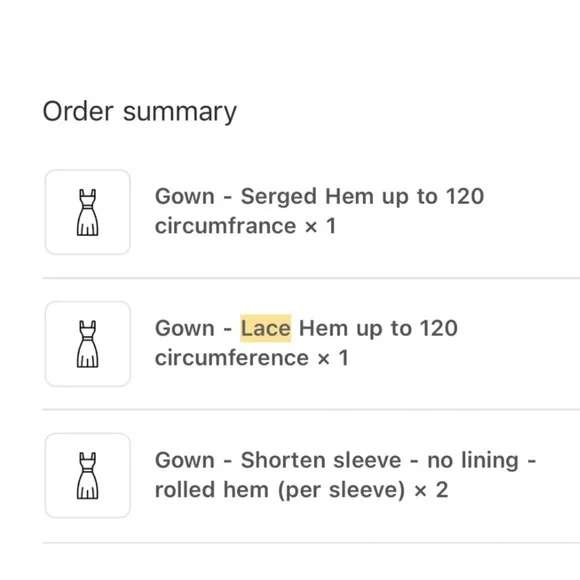The image size is (580, 580).
Task: Click the word Serged in first item
Action: (x=279, y=197)
